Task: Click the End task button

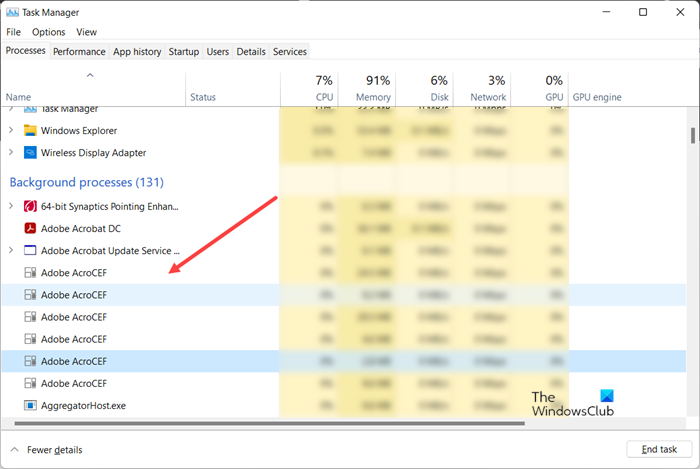Action: pyautogui.click(x=659, y=449)
